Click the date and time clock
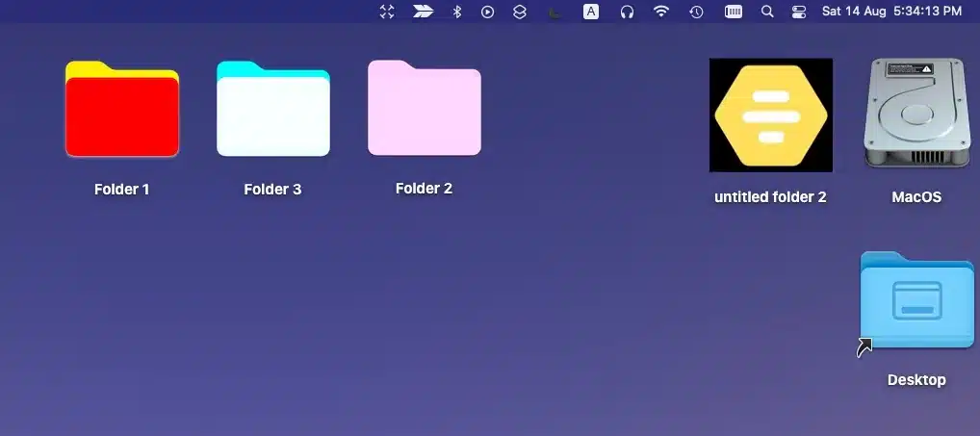 (891, 12)
